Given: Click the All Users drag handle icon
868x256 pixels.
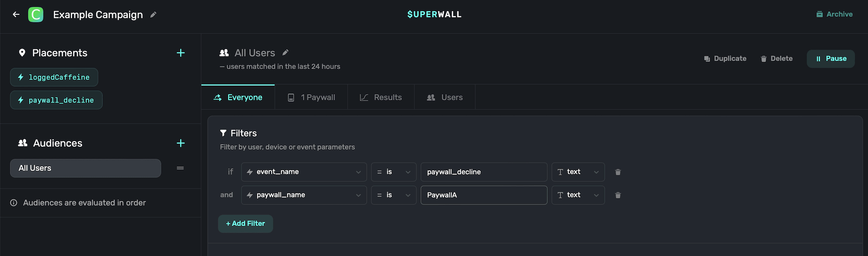Looking at the screenshot, I should pyautogui.click(x=180, y=168).
